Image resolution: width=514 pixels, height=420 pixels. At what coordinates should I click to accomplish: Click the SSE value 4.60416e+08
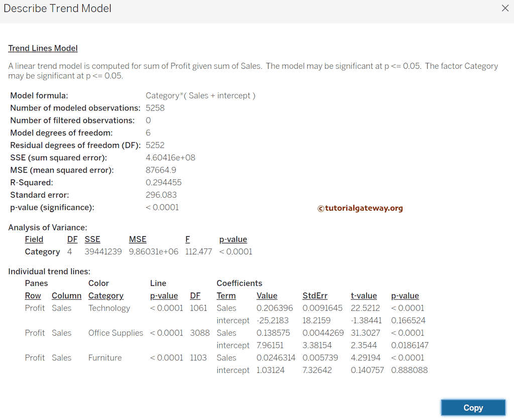click(x=171, y=158)
